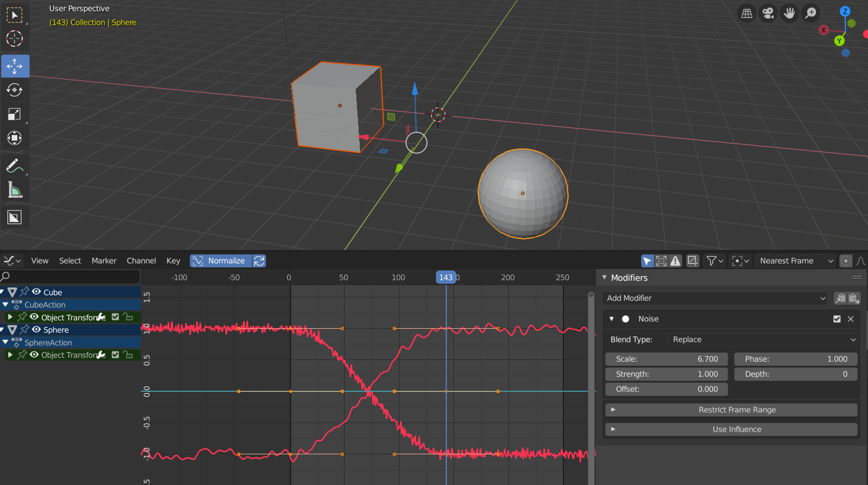The width and height of the screenshot is (868, 485).
Task: Toggle camera view icon
Action: [768, 13]
